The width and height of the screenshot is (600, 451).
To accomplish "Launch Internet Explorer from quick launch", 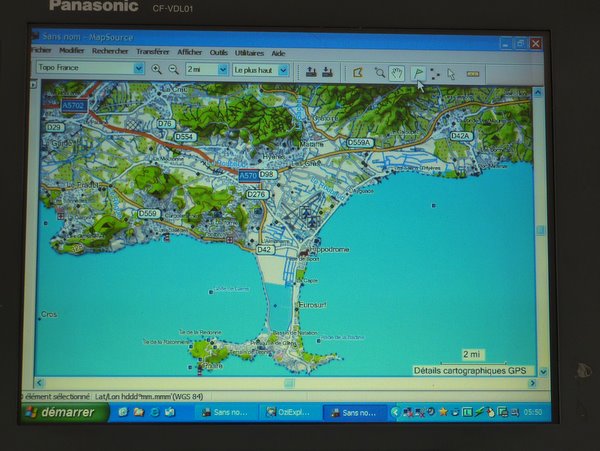I will (x=155, y=412).
